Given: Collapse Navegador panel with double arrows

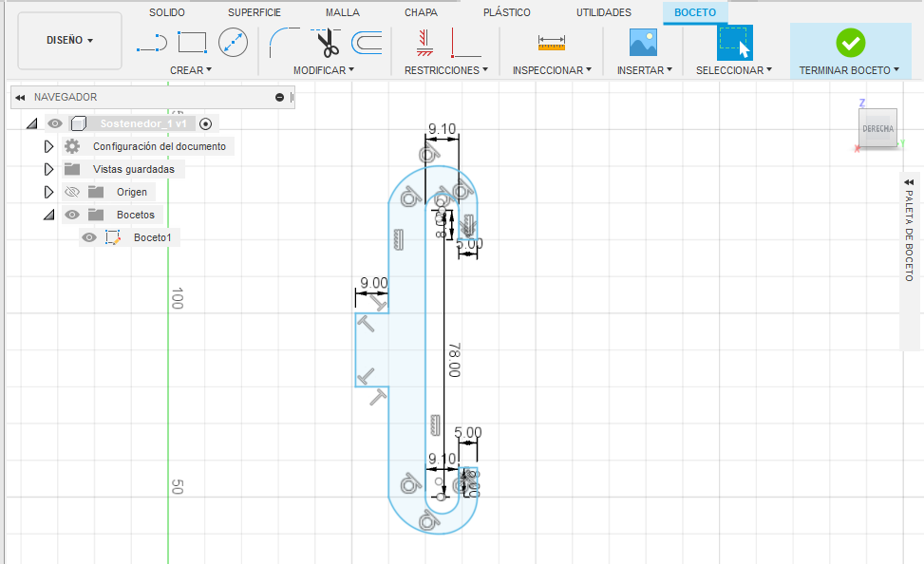Looking at the screenshot, I should (21, 97).
